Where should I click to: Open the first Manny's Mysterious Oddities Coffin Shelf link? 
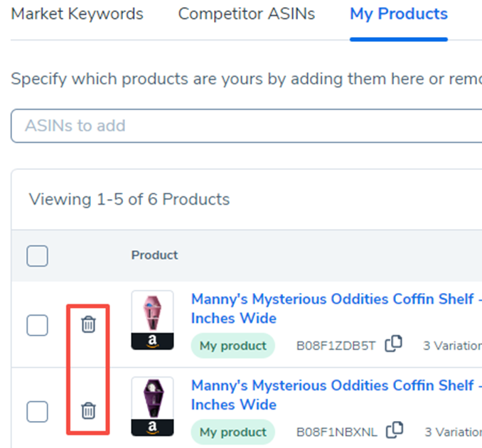(x=332, y=299)
